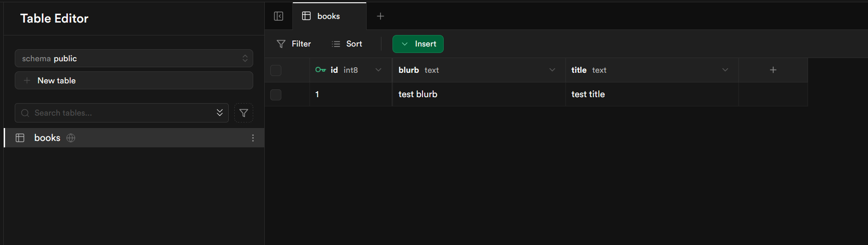
Task: Select the checkbox for row 1
Action: (276, 95)
